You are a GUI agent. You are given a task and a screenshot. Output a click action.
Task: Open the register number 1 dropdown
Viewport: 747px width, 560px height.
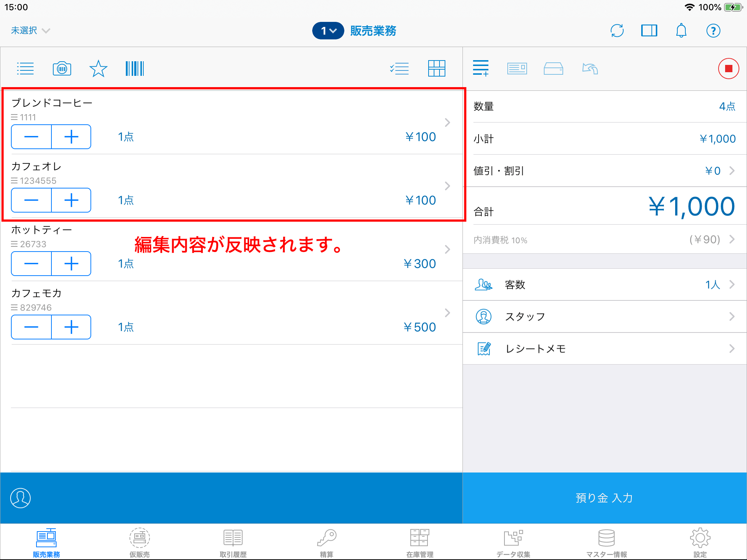click(x=328, y=31)
